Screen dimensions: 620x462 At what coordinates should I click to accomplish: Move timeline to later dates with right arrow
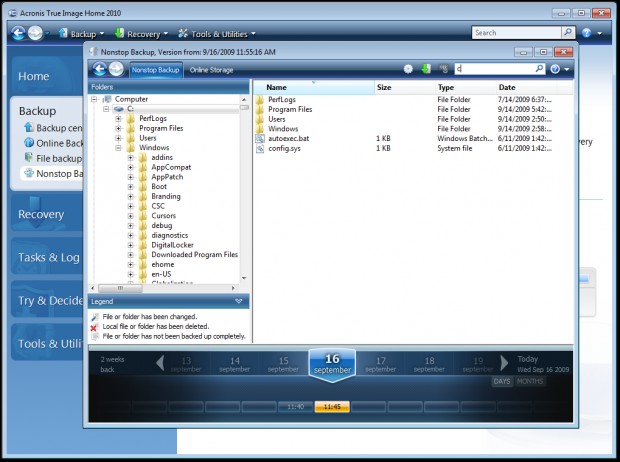click(504, 363)
